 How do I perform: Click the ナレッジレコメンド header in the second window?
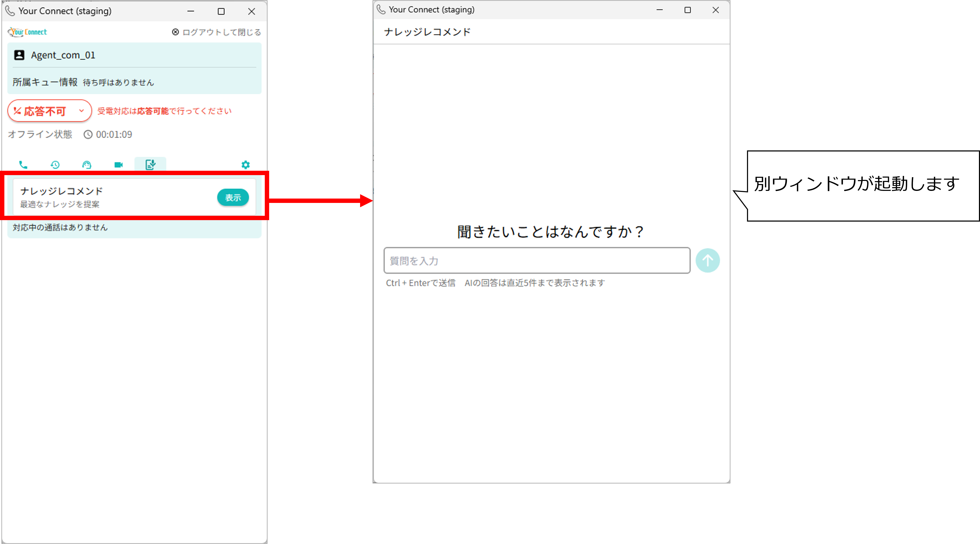pos(427,32)
